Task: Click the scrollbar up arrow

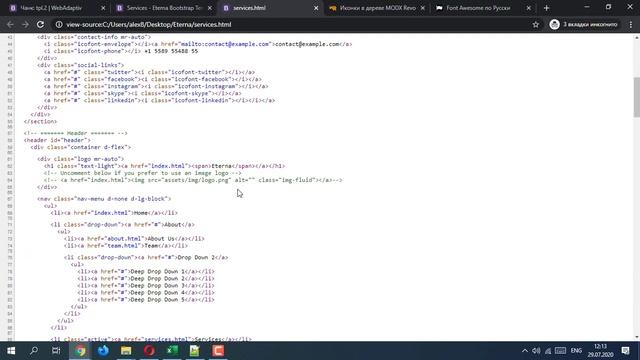Action: [636, 38]
